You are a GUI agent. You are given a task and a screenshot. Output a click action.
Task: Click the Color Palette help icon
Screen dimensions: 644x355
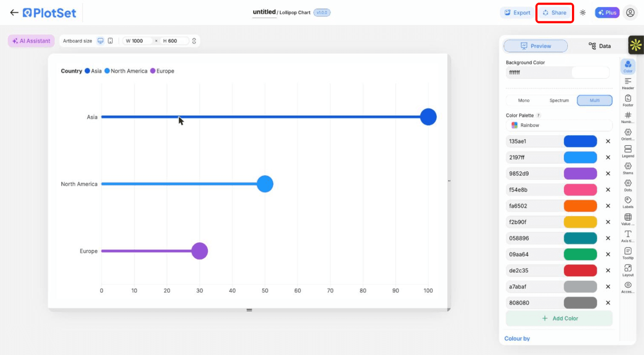(x=538, y=116)
